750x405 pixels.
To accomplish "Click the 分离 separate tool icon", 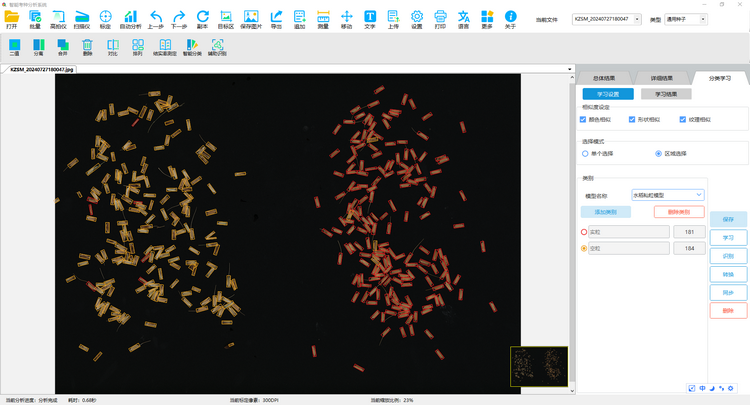I will pyautogui.click(x=38, y=46).
